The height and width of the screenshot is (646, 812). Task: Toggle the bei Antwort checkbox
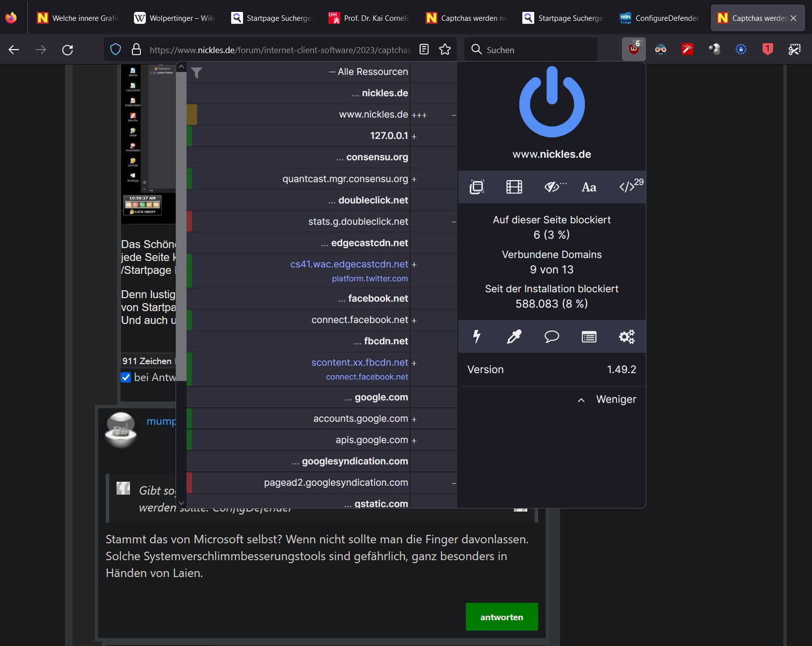click(126, 377)
